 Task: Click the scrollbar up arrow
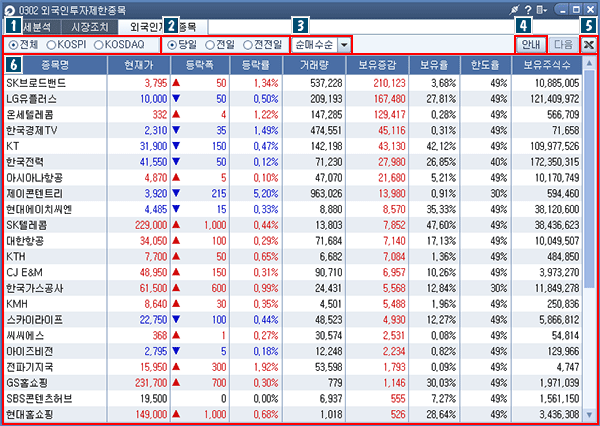click(x=589, y=62)
